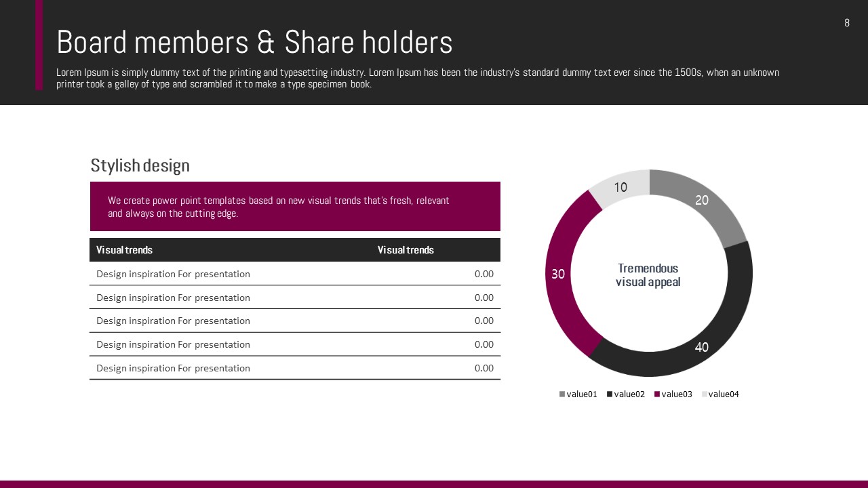The image size is (868, 488).
Task: Click the left "Visual trends" table header
Action: click(124, 250)
